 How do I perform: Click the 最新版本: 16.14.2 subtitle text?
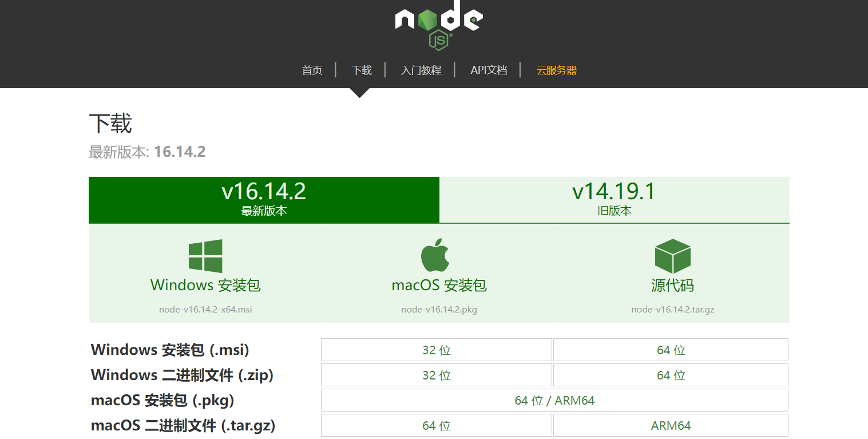tap(147, 152)
